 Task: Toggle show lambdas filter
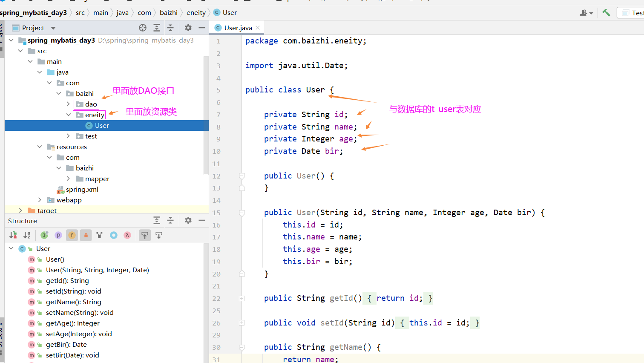click(x=127, y=235)
